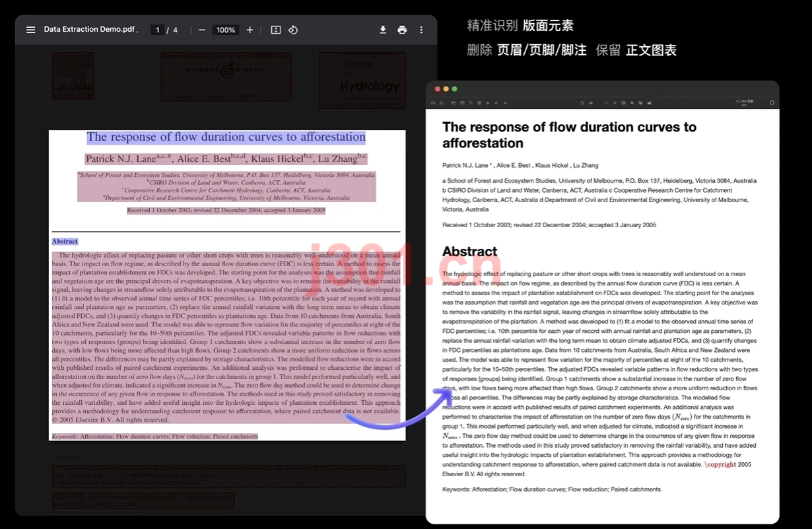Click the highlighted PDF title about afforestation
This screenshot has width=812, height=529.
pos(226,137)
